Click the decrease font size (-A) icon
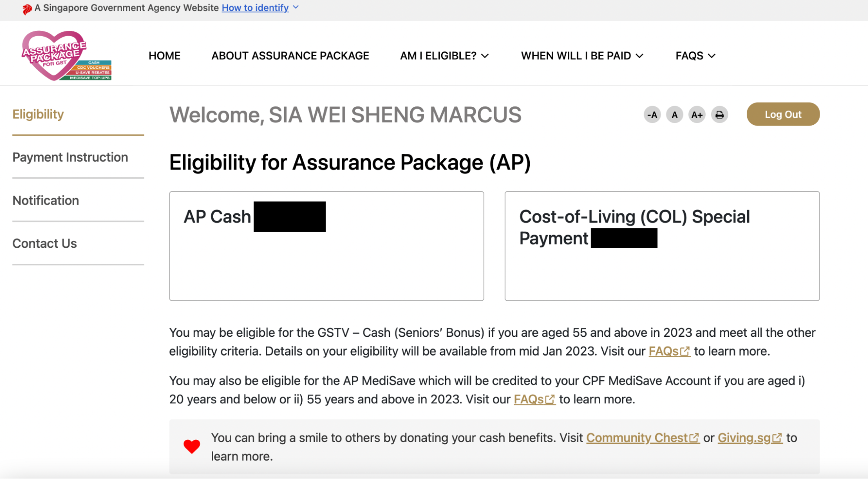Screen dimensions: 868x479 tap(652, 115)
